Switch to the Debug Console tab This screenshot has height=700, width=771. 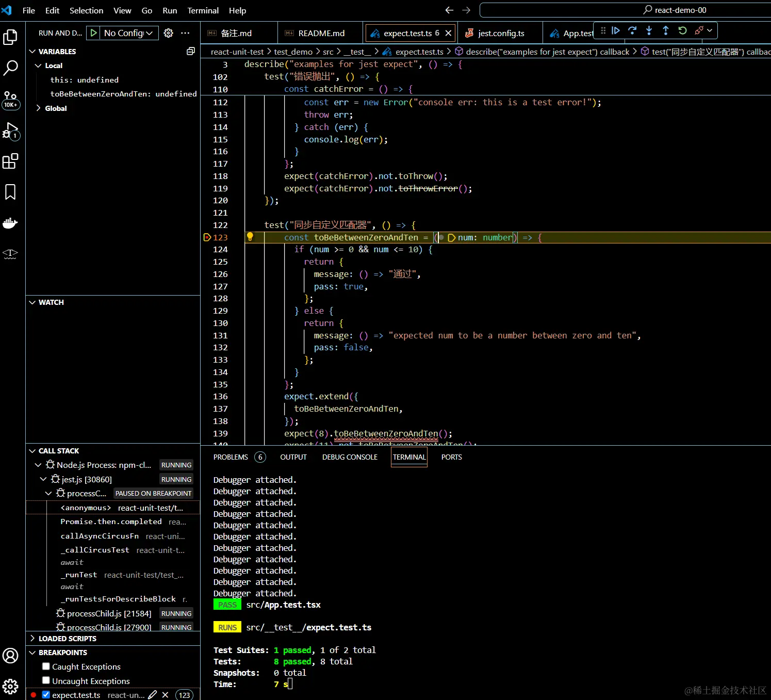point(350,457)
